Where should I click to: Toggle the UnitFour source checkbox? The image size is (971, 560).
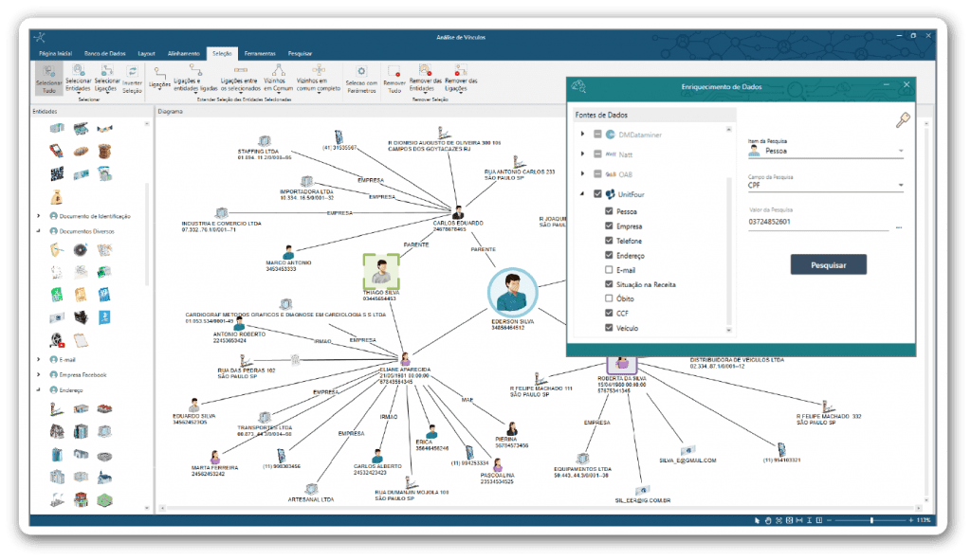[597, 193]
